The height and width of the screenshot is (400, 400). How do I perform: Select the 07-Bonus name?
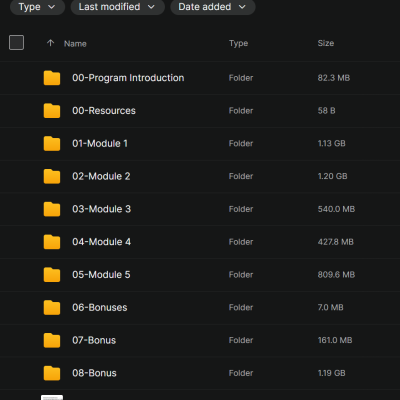click(x=94, y=340)
